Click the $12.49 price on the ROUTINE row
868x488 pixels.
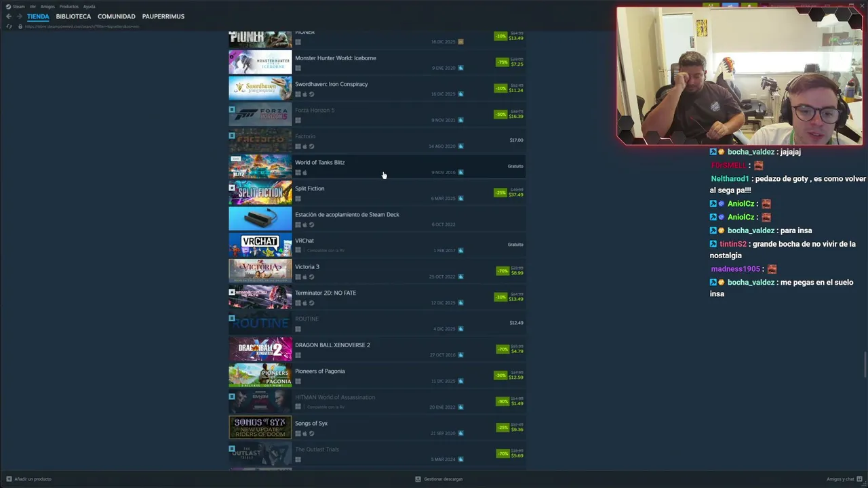pyautogui.click(x=516, y=323)
